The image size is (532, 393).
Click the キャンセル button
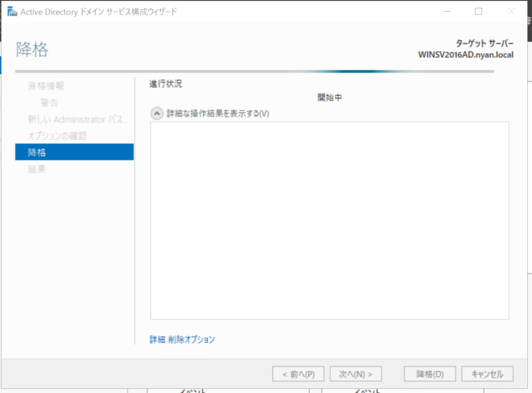point(487,374)
